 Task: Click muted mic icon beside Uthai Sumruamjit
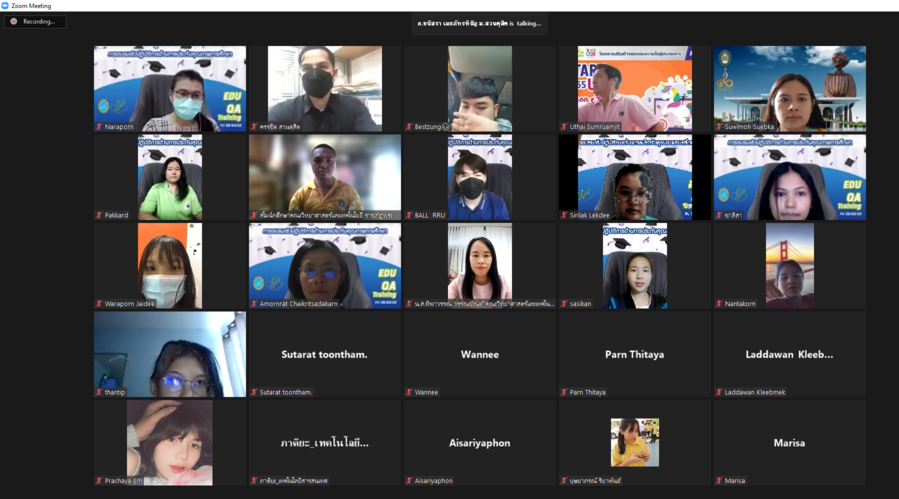coord(564,127)
